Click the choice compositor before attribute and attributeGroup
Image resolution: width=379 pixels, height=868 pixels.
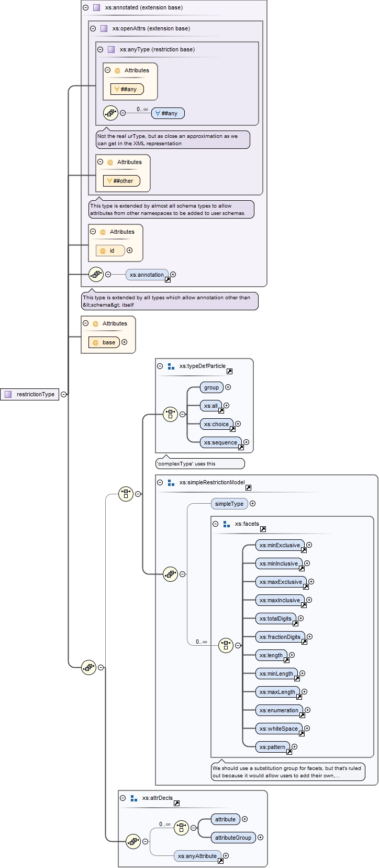(181, 828)
